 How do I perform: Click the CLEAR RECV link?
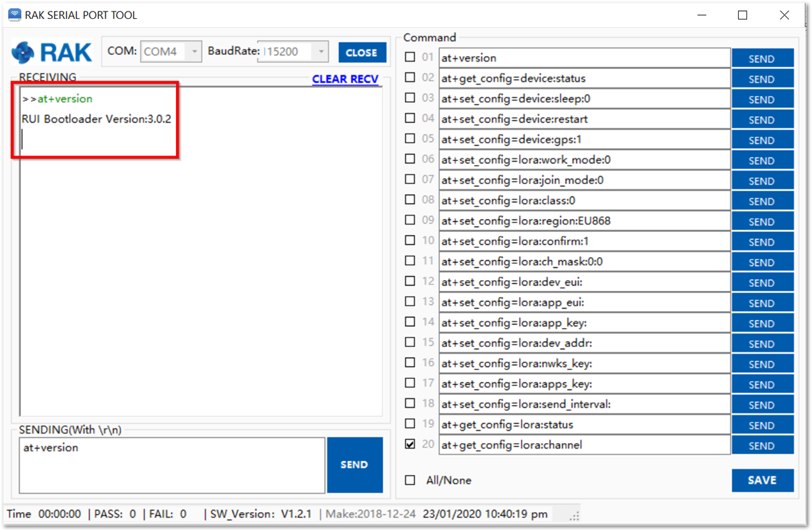coord(345,79)
